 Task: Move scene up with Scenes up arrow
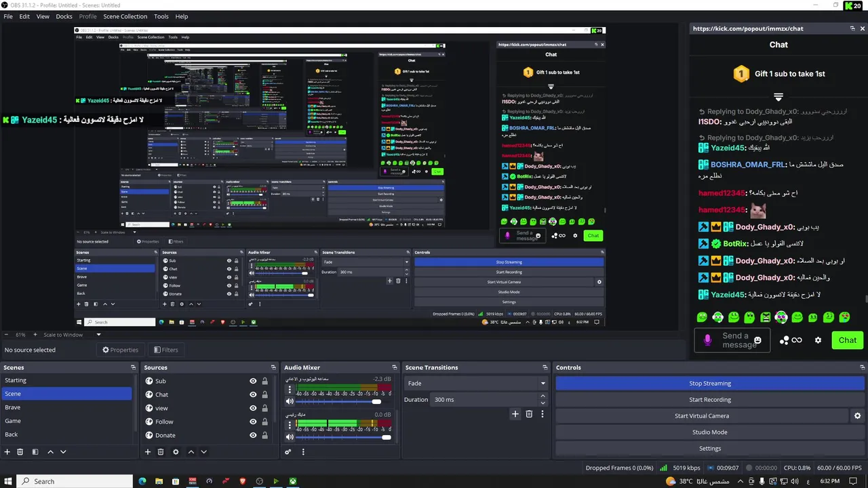50,452
